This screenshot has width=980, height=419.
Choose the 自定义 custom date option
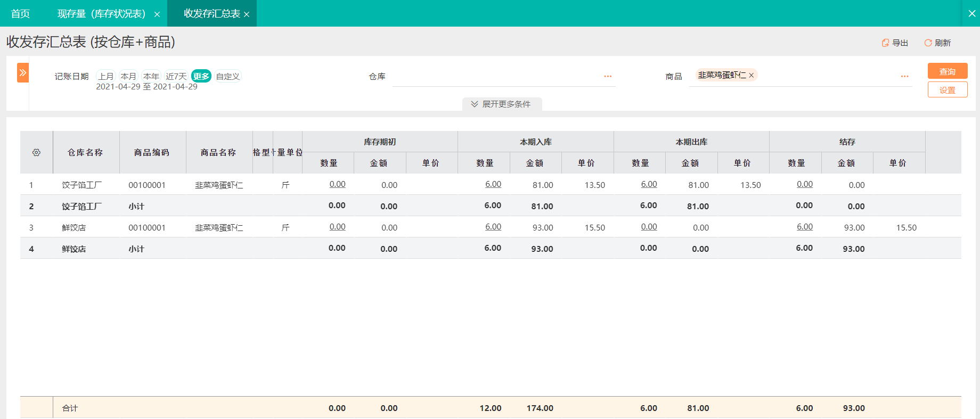click(x=227, y=76)
